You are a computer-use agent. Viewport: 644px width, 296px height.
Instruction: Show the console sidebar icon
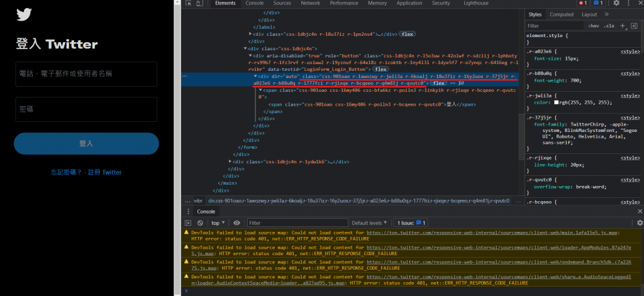point(188,223)
